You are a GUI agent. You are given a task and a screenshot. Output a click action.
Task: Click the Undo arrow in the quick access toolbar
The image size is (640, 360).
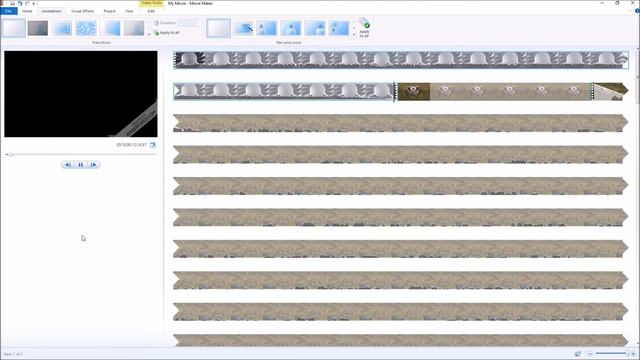pos(20,3)
